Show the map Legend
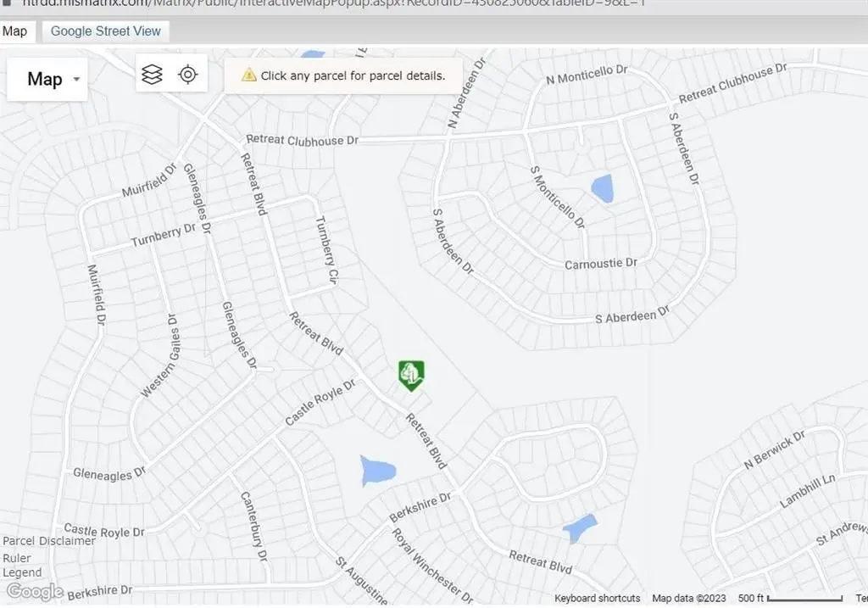This screenshot has width=868, height=608. point(21,573)
